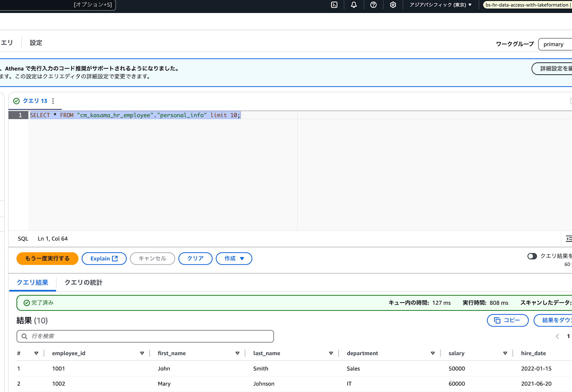The width and height of the screenshot is (572, 392).
Task: Sort by last_name column arrow
Action: point(331,353)
